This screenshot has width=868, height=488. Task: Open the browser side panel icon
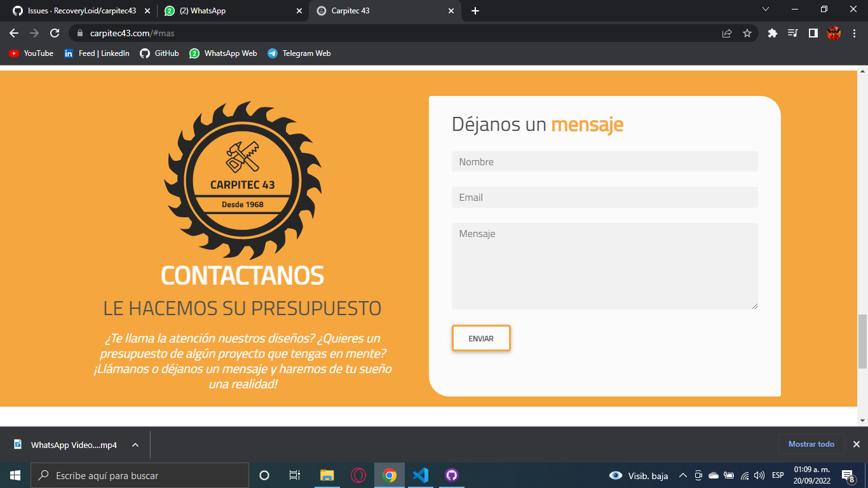pos(813,32)
